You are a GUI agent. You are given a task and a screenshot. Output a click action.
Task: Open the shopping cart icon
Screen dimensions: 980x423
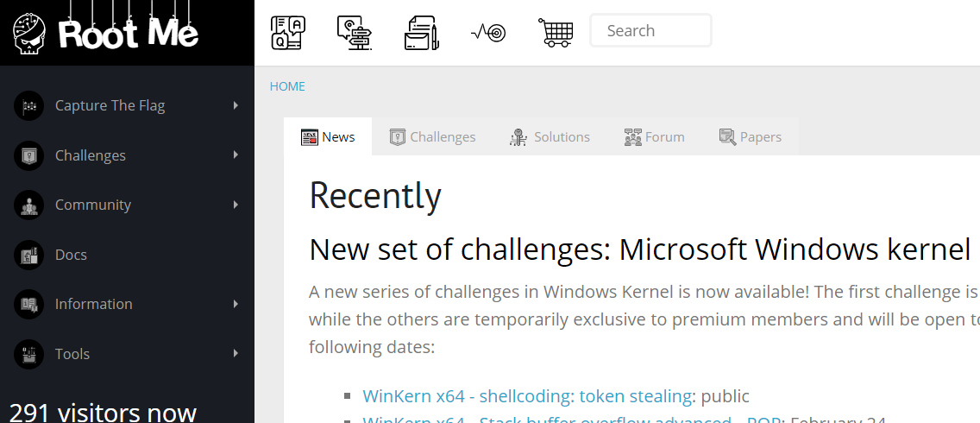coord(556,32)
